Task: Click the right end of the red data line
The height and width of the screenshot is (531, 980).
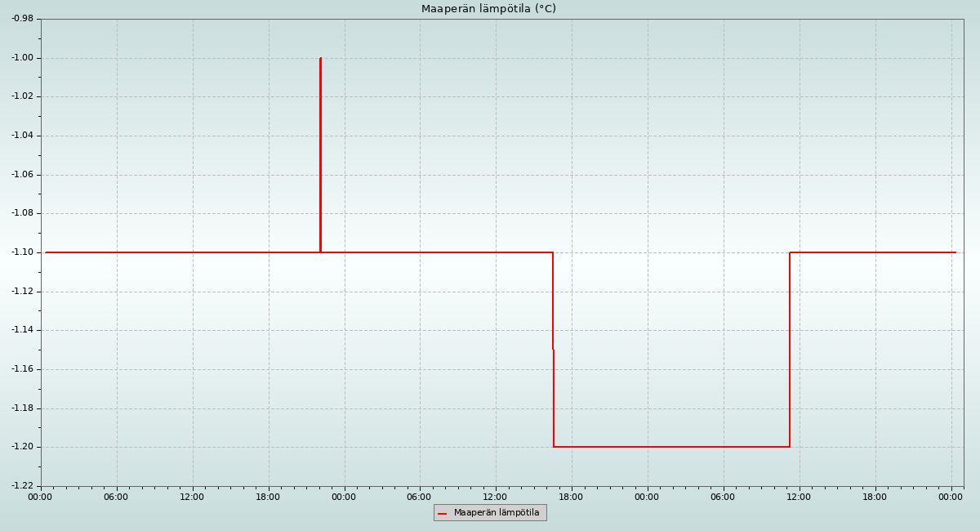Action: point(955,252)
